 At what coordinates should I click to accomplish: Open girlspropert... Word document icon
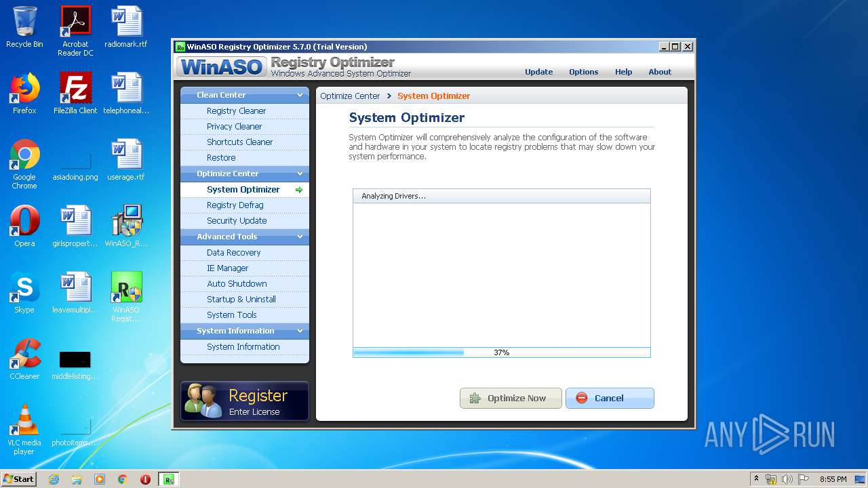75,226
